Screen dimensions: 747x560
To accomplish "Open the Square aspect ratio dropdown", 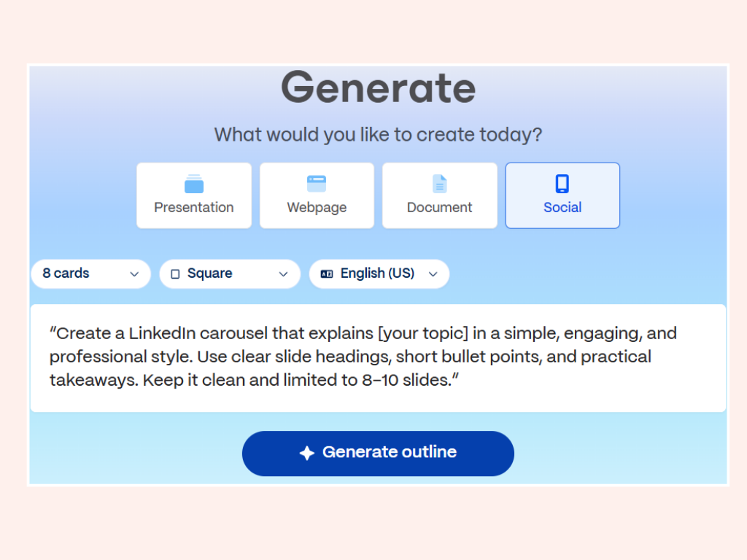I will 230,274.
